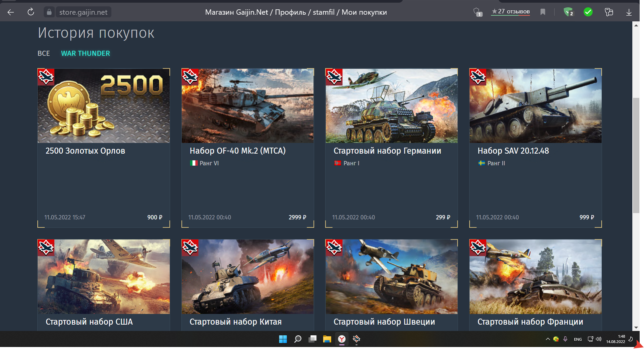644x349 pixels.
Task: Click the 900 ₽ price text
Action: (x=155, y=217)
